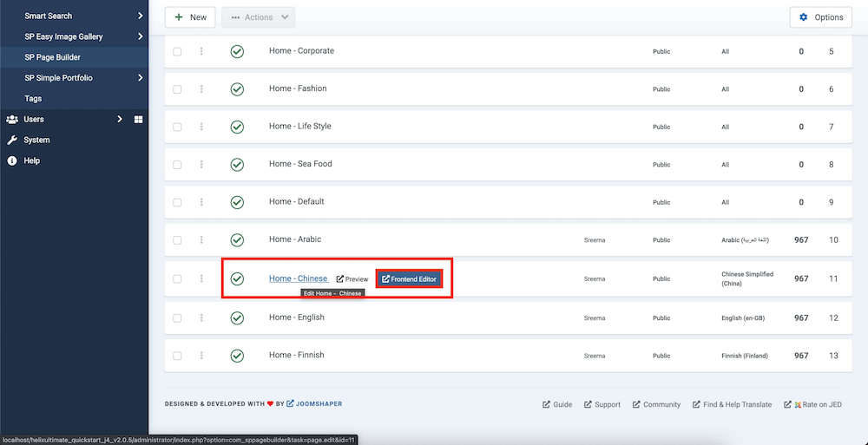The image size is (868, 445).
Task: Click the Users people icon
Action: [11, 119]
